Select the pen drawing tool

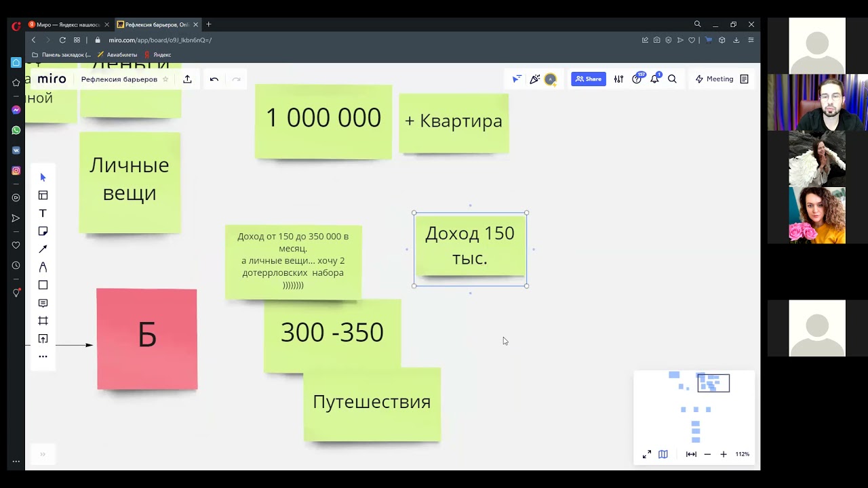pyautogui.click(x=43, y=267)
